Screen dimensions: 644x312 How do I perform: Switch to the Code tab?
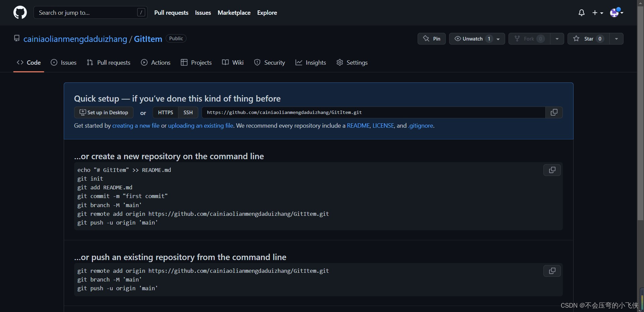pos(29,63)
